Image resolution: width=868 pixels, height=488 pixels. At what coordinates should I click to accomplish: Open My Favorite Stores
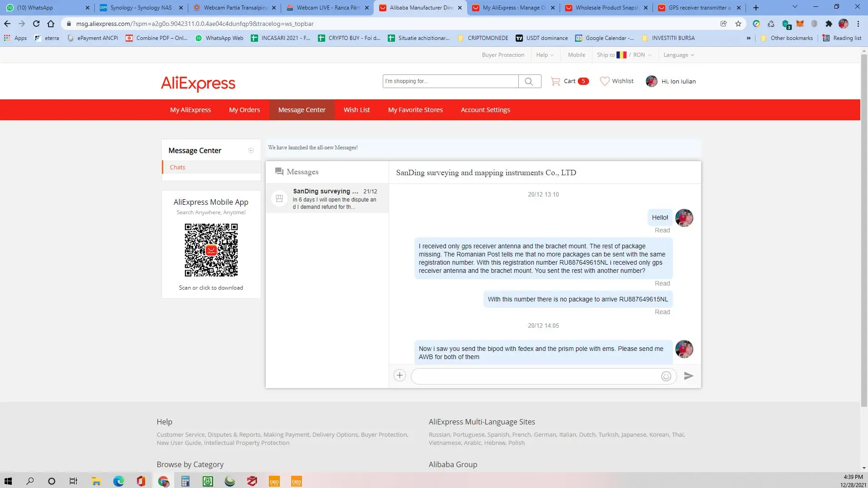(415, 110)
